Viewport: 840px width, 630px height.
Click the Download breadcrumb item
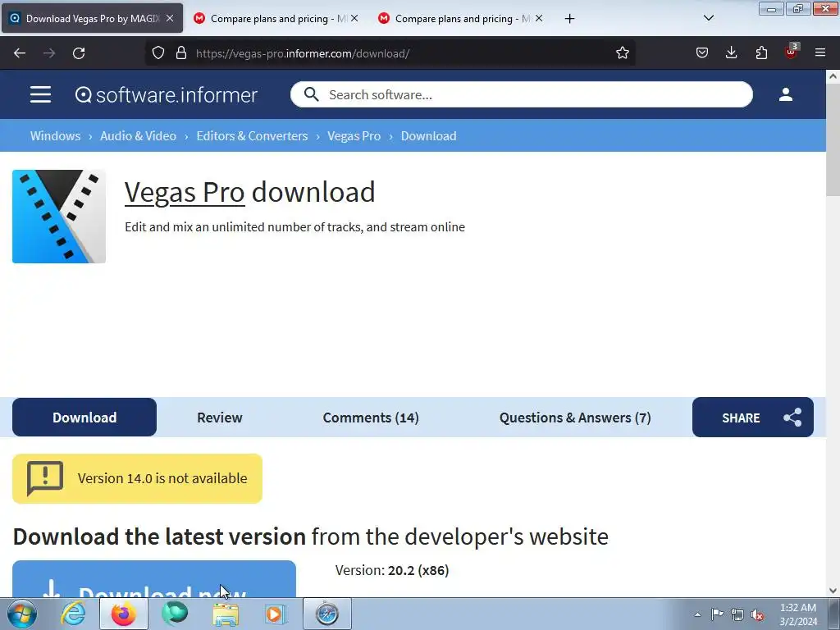click(x=428, y=136)
